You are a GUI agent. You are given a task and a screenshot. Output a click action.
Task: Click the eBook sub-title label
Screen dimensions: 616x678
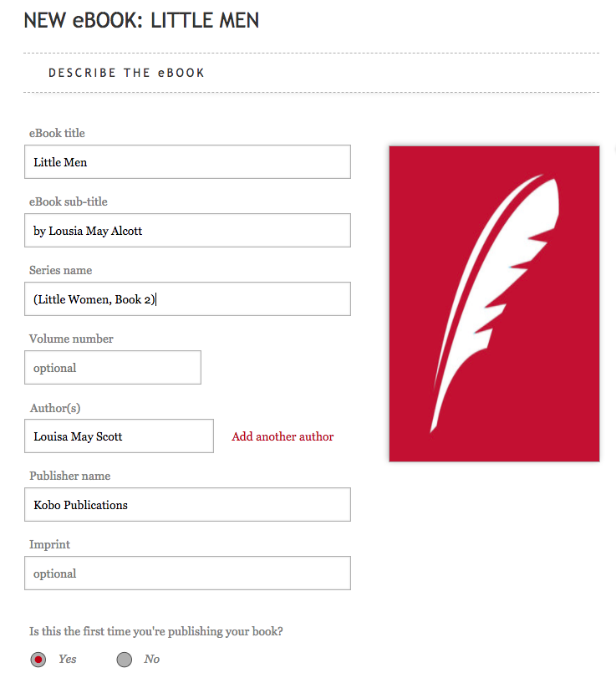coord(69,201)
